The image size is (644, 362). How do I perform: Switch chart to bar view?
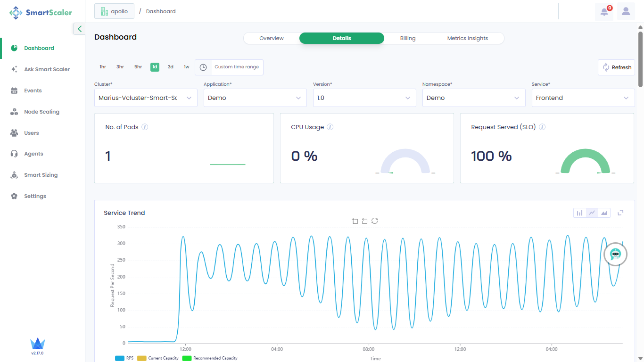pos(579,213)
